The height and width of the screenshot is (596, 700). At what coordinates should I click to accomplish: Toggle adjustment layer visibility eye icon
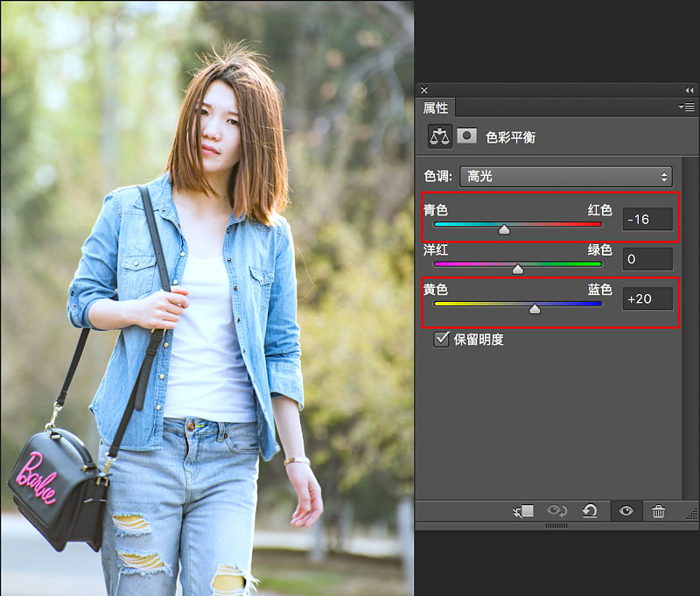pos(626,510)
